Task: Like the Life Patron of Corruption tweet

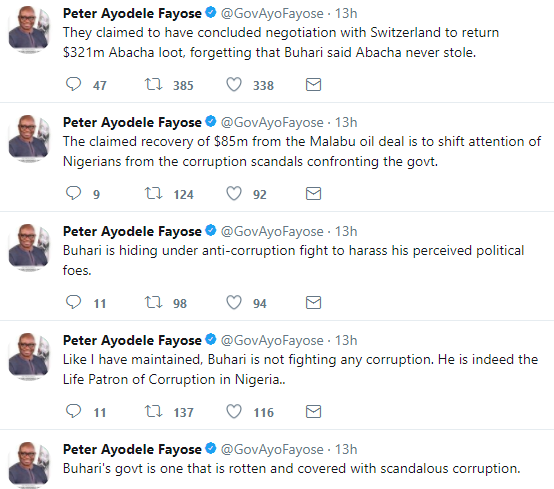Action: click(234, 412)
